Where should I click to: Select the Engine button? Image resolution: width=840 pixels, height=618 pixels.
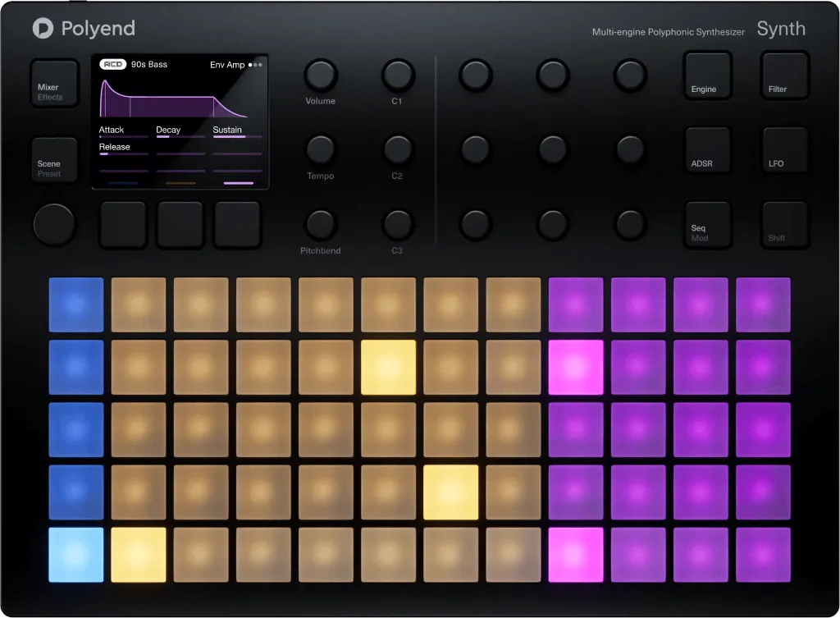click(x=708, y=76)
